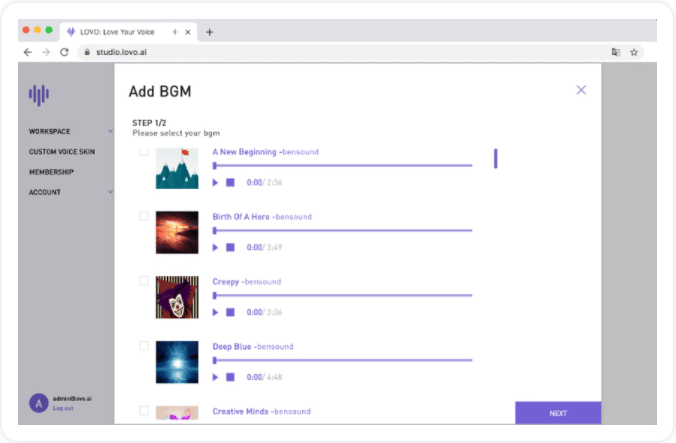Click the Creepy clown thumbnail
Viewport: 676px width, 443px height.
177,297
